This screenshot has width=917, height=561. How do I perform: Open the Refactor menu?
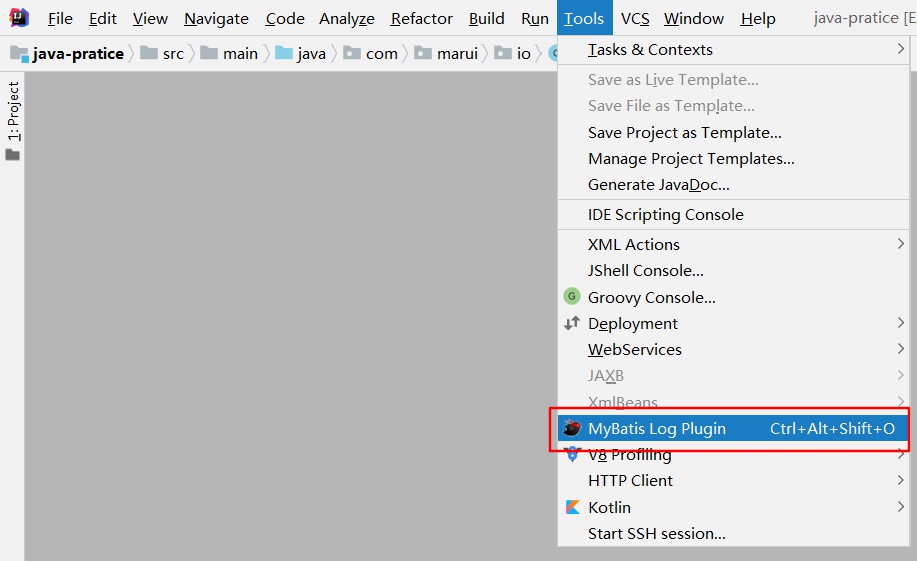[x=421, y=18]
